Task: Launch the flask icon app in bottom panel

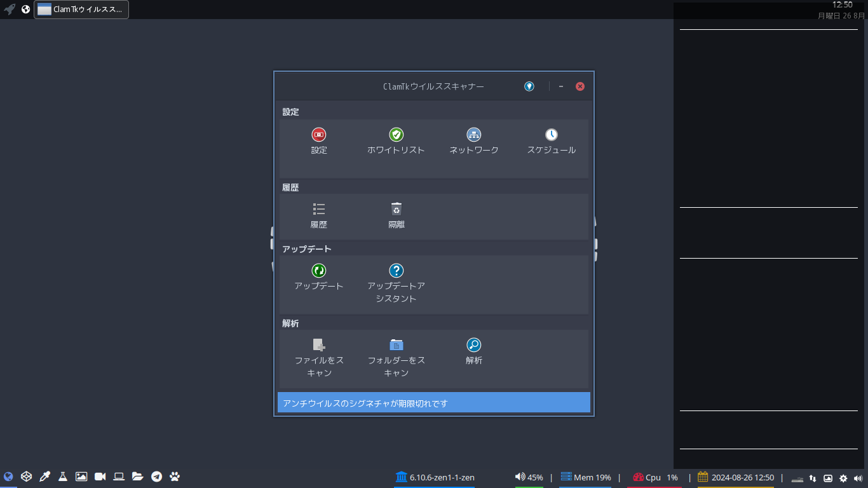Action: click(63, 477)
